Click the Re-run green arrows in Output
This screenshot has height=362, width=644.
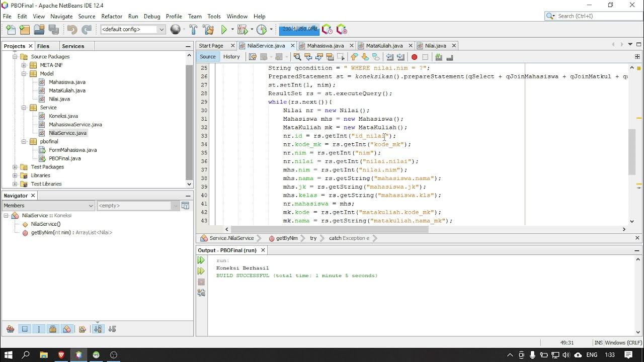201,260
